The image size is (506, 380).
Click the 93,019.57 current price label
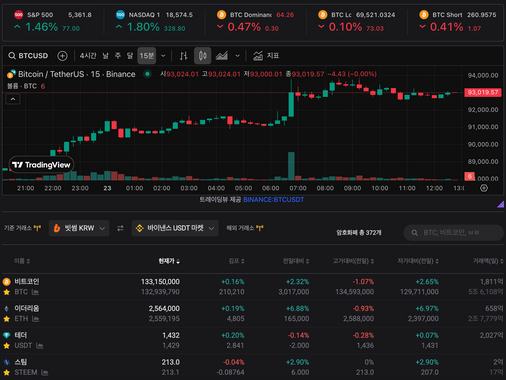click(x=483, y=92)
